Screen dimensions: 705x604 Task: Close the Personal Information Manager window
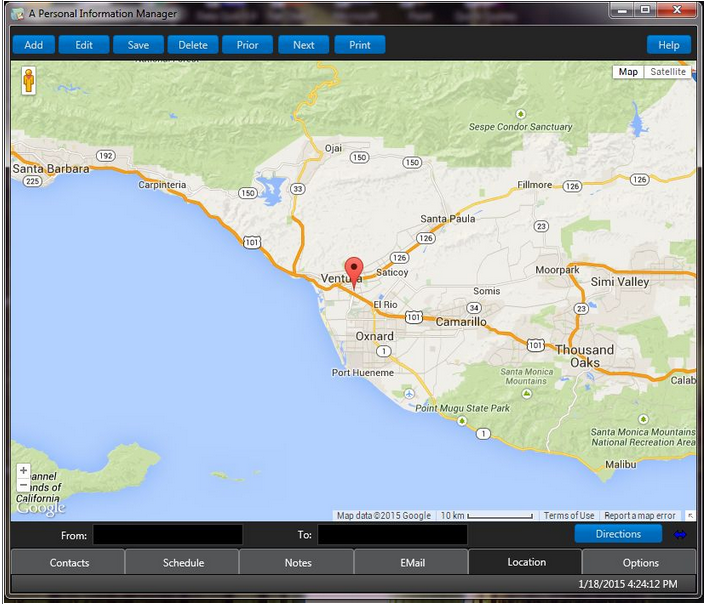(677, 9)
